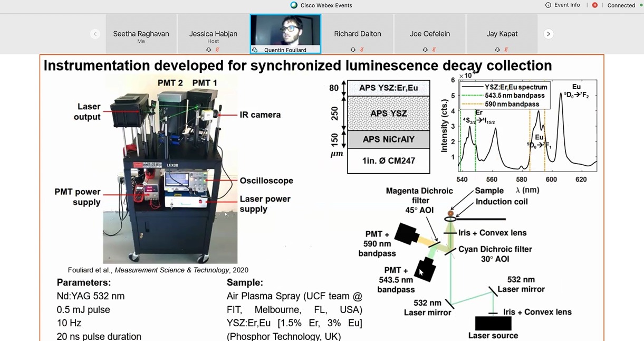The image size is (644, 341).
Task: Select Joe Oefelein participant tile
Action: 430,34
